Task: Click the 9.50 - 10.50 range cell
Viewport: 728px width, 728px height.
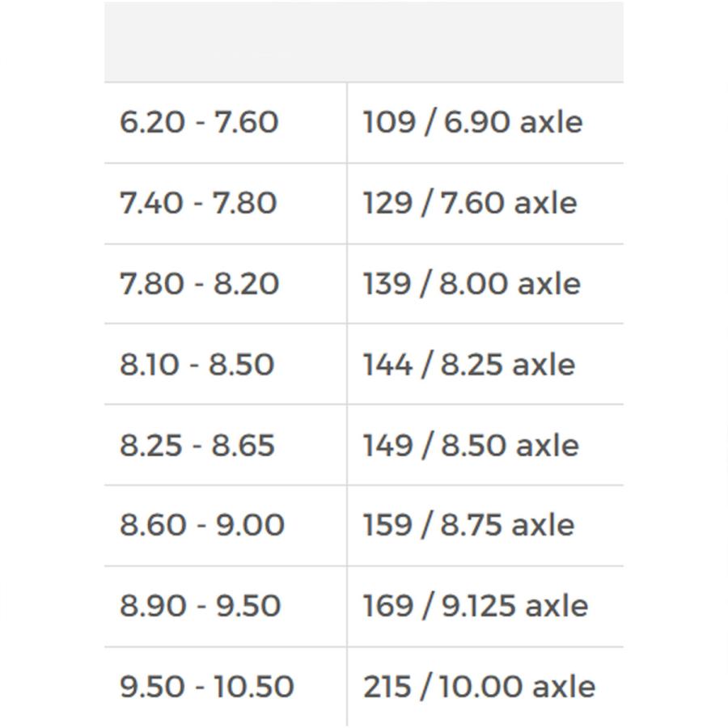Action: [x=207, y=687]
